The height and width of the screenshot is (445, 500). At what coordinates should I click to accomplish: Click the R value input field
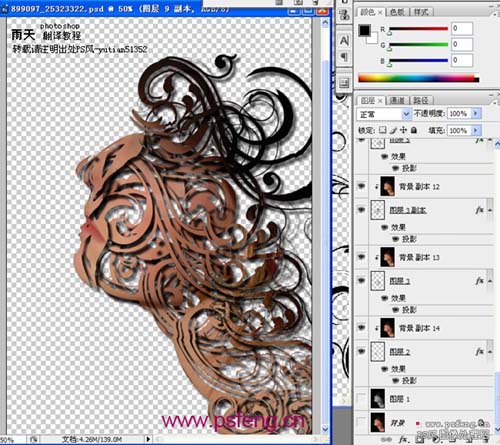tap(462, 28)
